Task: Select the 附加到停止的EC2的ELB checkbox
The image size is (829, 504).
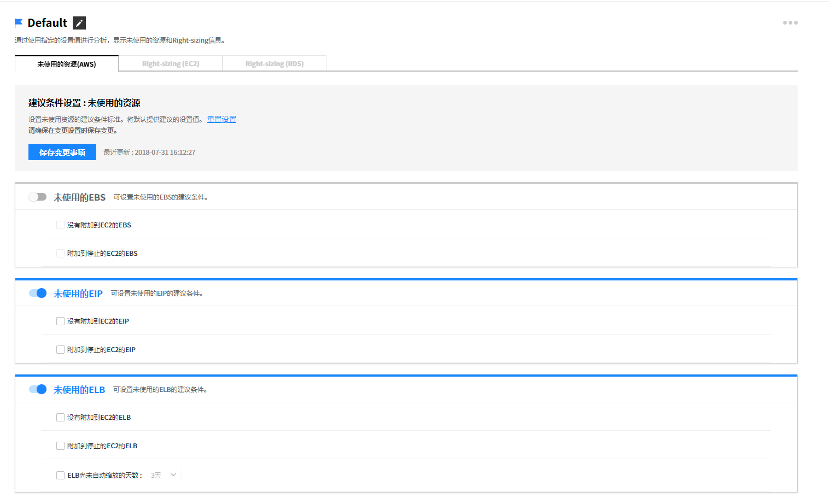Action: (x=60, y=446)
